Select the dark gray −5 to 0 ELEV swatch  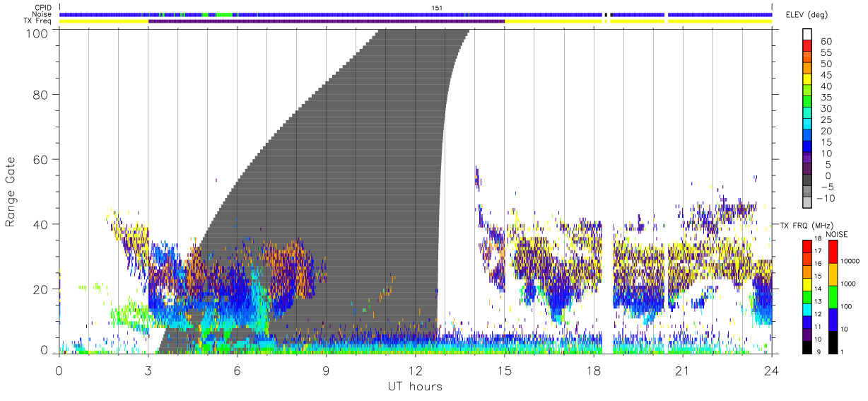coord(808,181)
